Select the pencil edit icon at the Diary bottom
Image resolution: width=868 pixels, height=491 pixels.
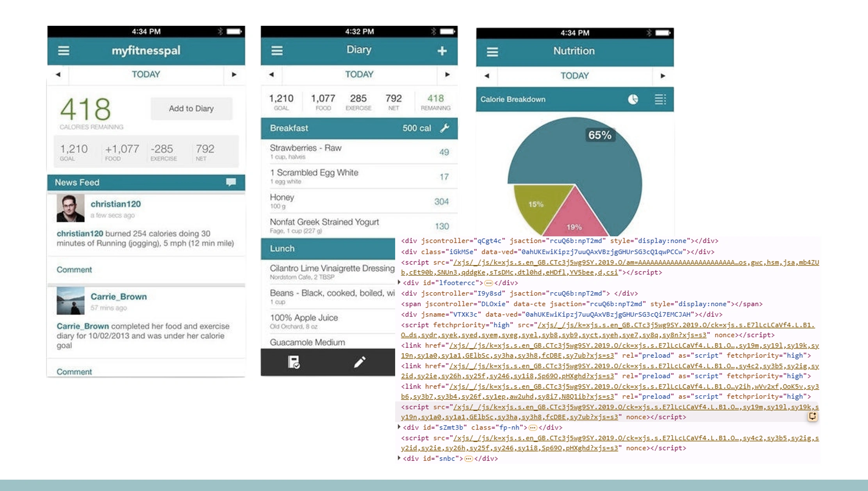pos(360,362)
